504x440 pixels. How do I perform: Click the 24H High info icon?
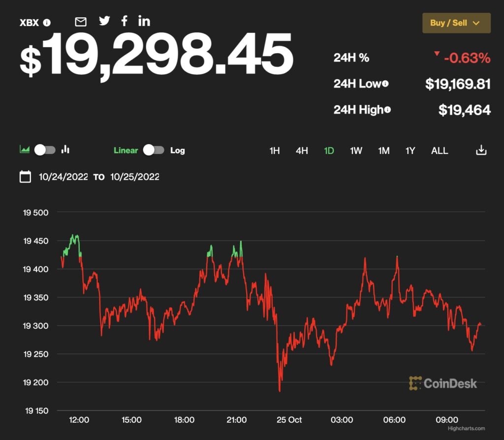coord(387,110)
